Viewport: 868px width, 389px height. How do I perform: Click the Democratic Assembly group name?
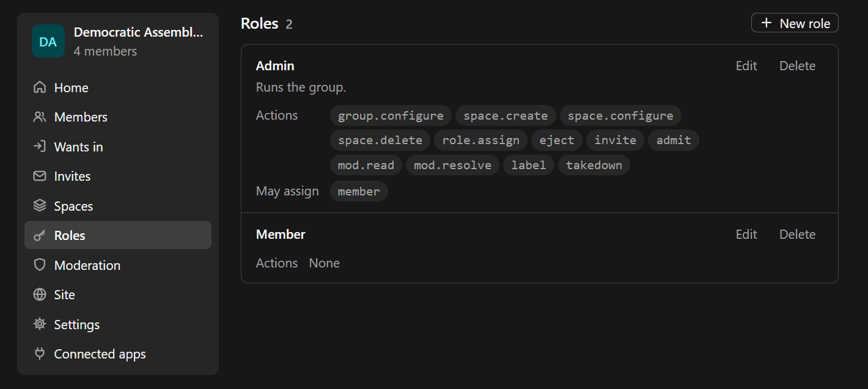138,32
